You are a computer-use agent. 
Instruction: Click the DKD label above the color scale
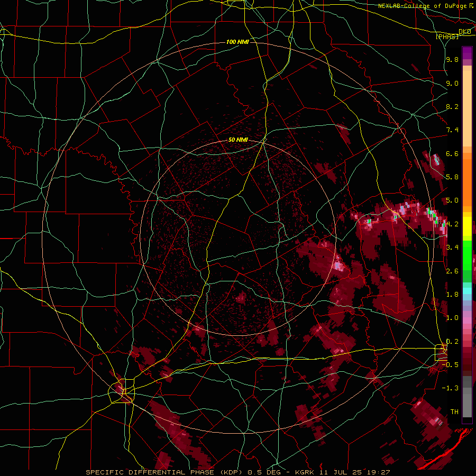pyautogui.click(x=465, y=31)
